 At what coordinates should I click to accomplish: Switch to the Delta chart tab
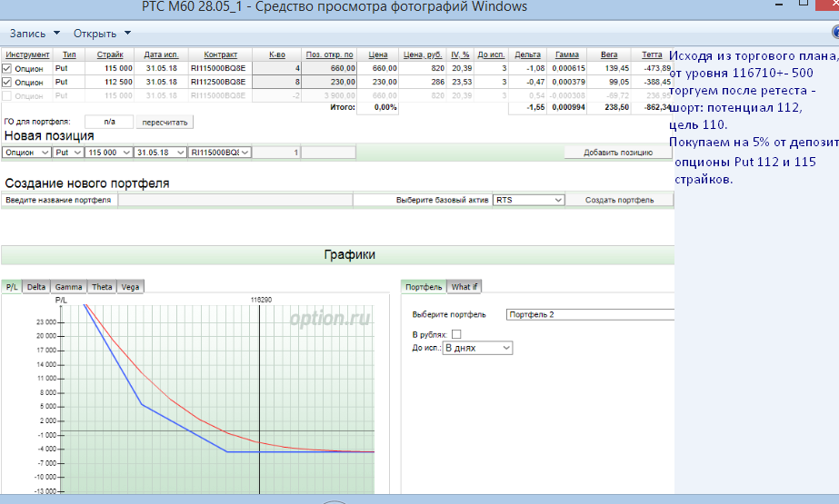pyautogui.click(x=36, y=287)
